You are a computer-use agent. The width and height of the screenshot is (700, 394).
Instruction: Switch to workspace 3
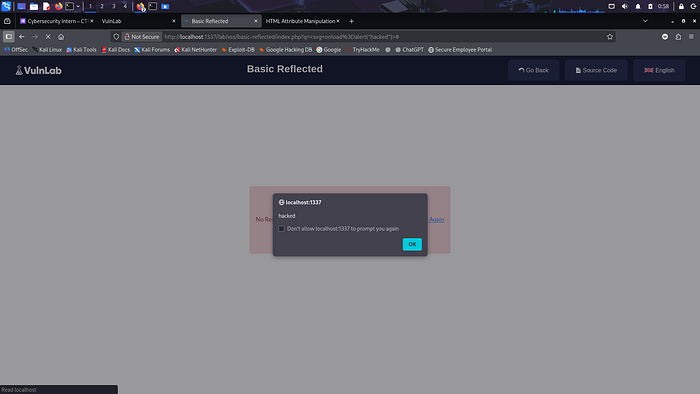pyautogui.click(x=113, y=6)
